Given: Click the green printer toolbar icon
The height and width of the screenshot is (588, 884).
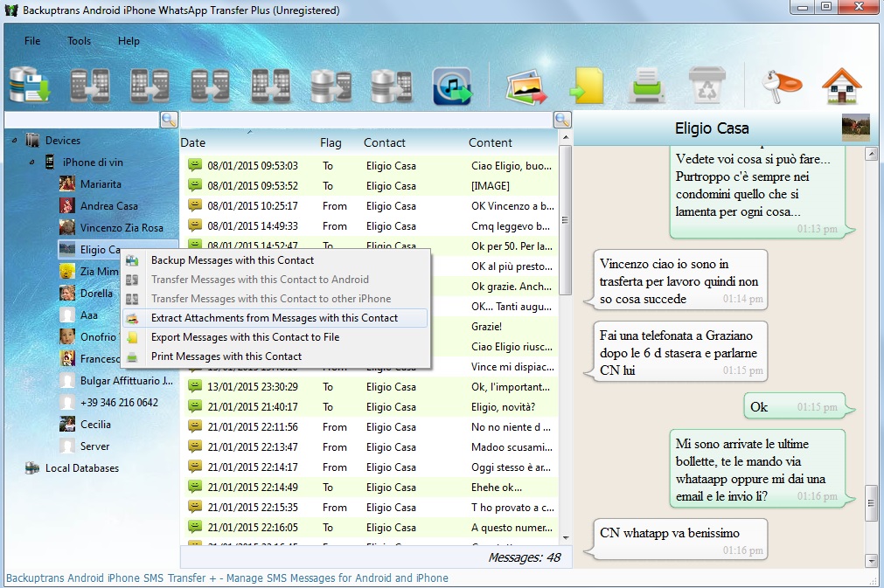Looking at the screenshot, I should tap(647, 86).
